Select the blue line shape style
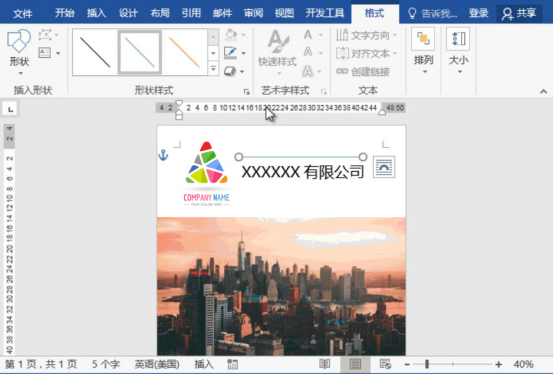The height and width of the screenshot is (375, 554). point(140,52)
